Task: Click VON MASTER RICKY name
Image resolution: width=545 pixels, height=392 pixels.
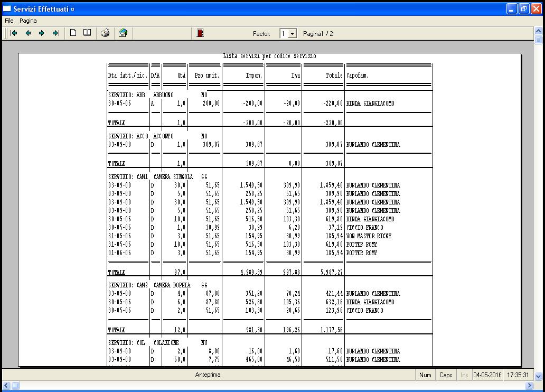Action: pos(369,236)
